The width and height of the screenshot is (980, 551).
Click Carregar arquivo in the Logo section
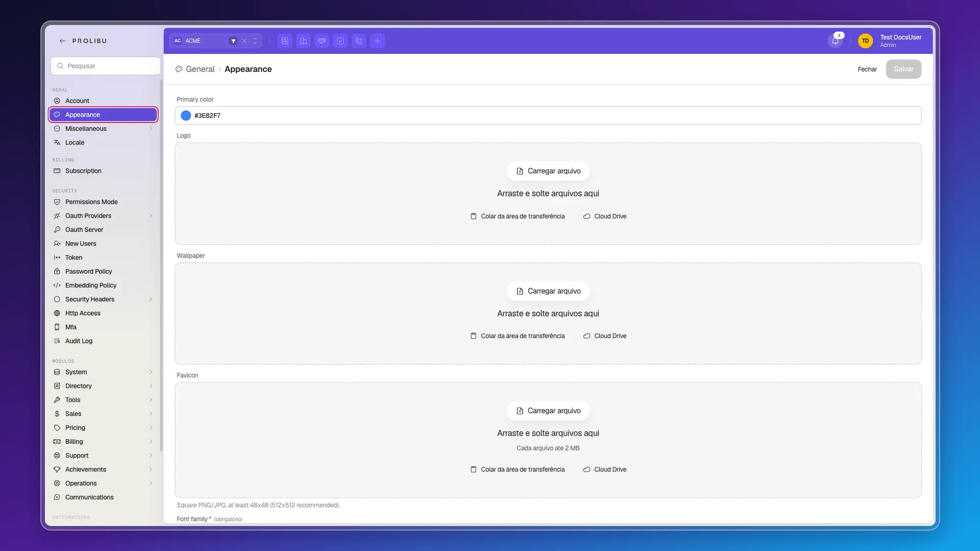(548, 171)
